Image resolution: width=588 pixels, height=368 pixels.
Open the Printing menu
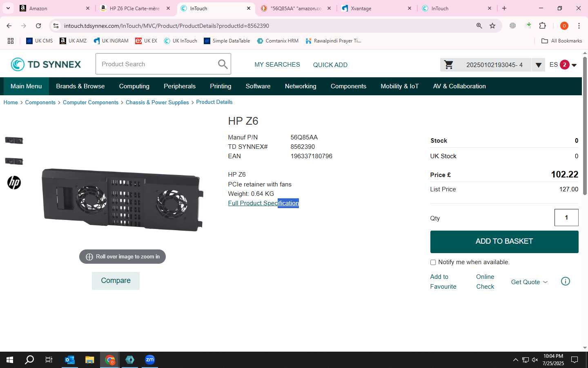coord(220,86)
